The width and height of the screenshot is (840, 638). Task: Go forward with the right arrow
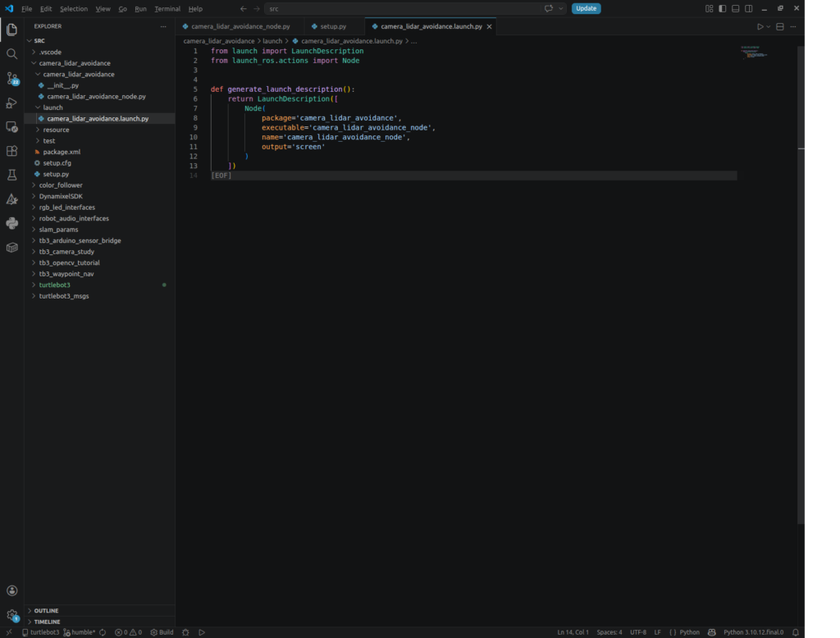257,8
